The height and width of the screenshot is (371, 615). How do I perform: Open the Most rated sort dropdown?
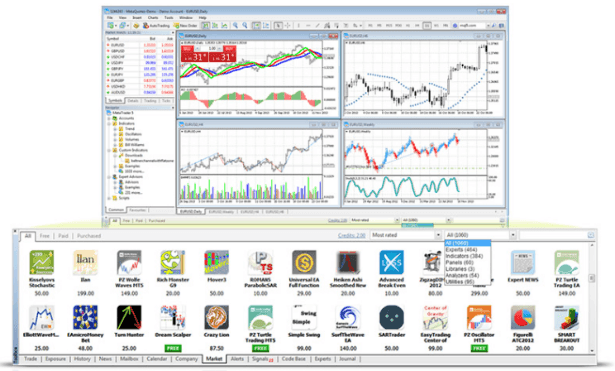[x=406, y=235]
